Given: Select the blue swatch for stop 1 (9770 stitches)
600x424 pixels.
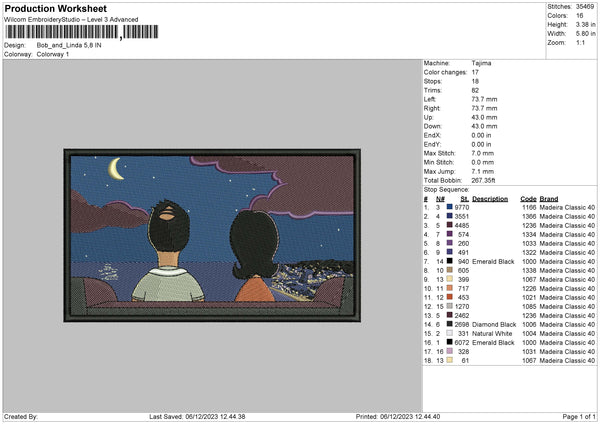Looking at the screenshot, I should pos(449,207).
